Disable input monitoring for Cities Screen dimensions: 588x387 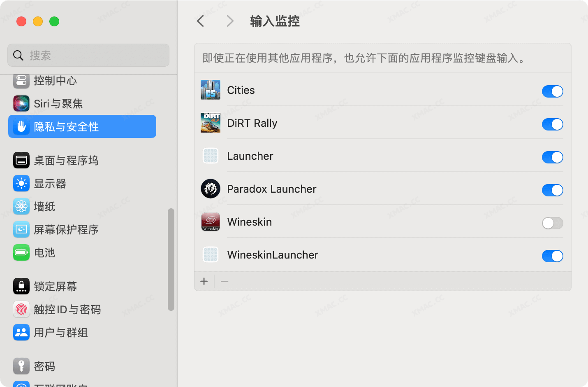(552, 91)
